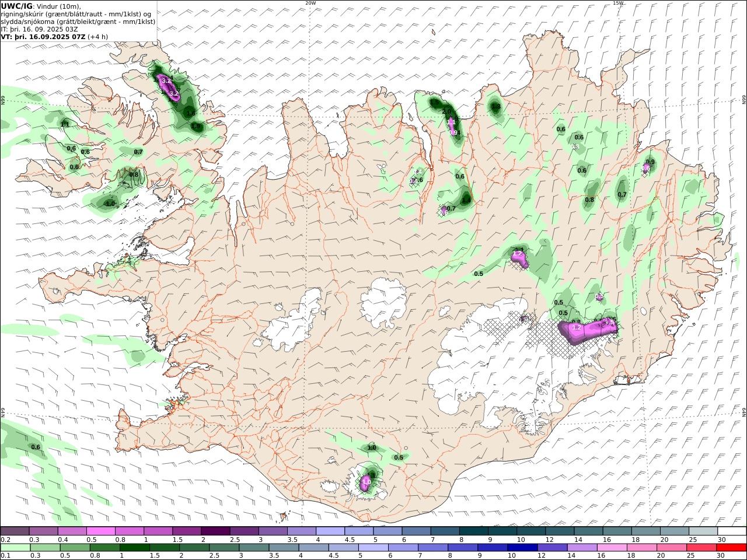Pick bottom-row blue swatch labelled 10
Image resolution: width=747 pixels, height=560 pixels.
[x=521, y=547]
